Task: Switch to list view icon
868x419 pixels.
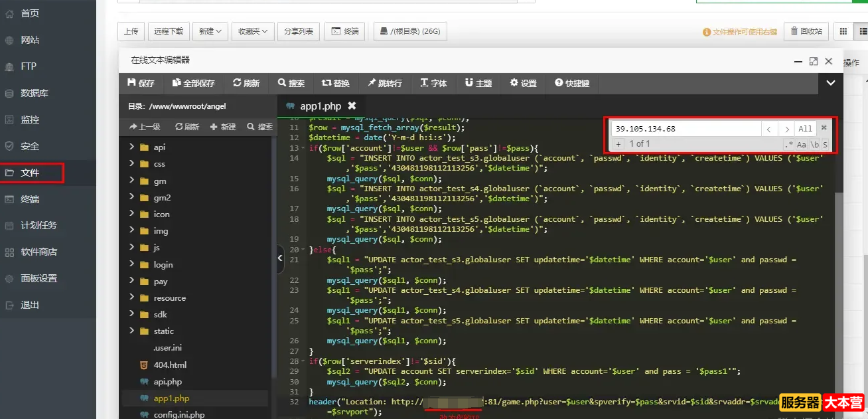Action: click(x=861, y=31)
